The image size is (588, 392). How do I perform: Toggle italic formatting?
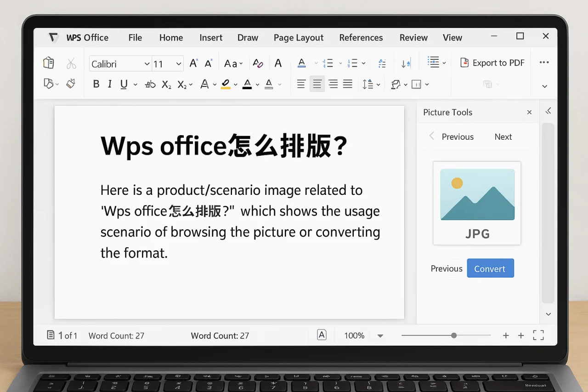tap(109, 84)
